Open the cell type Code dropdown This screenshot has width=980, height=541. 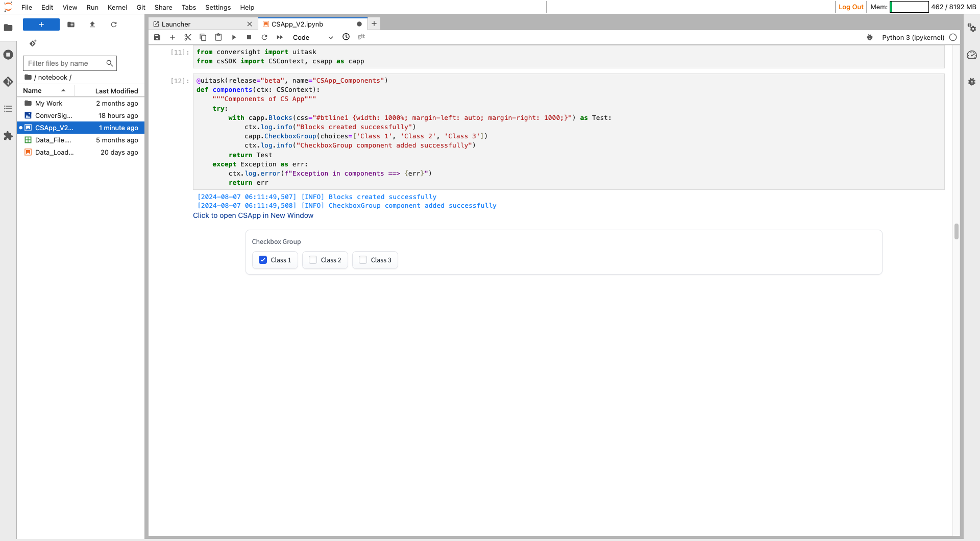pos(313,37)
